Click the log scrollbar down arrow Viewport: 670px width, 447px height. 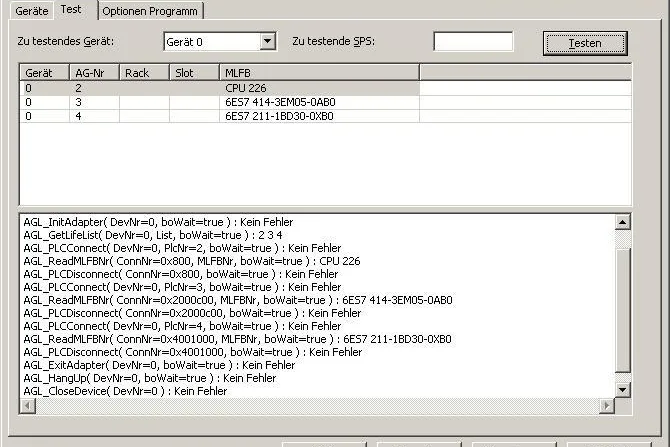623,389
